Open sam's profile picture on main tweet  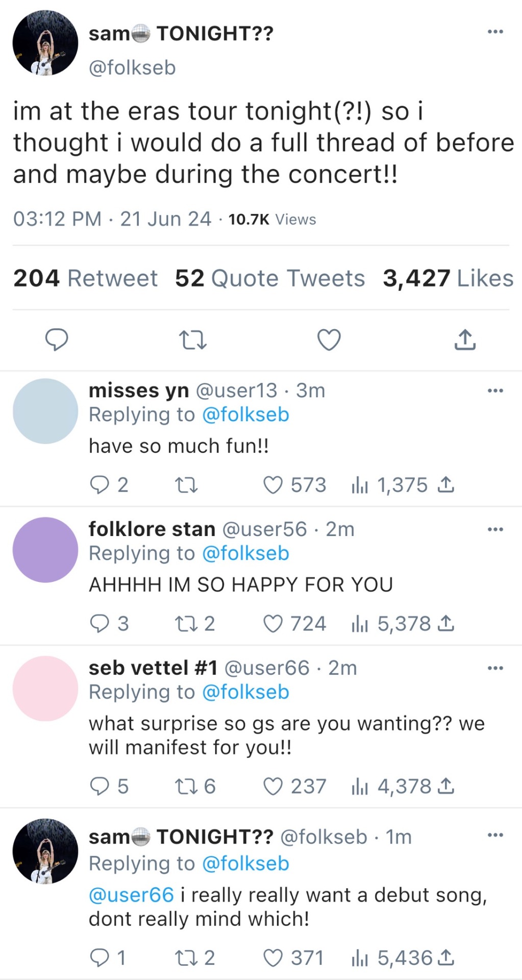[45, 43]
